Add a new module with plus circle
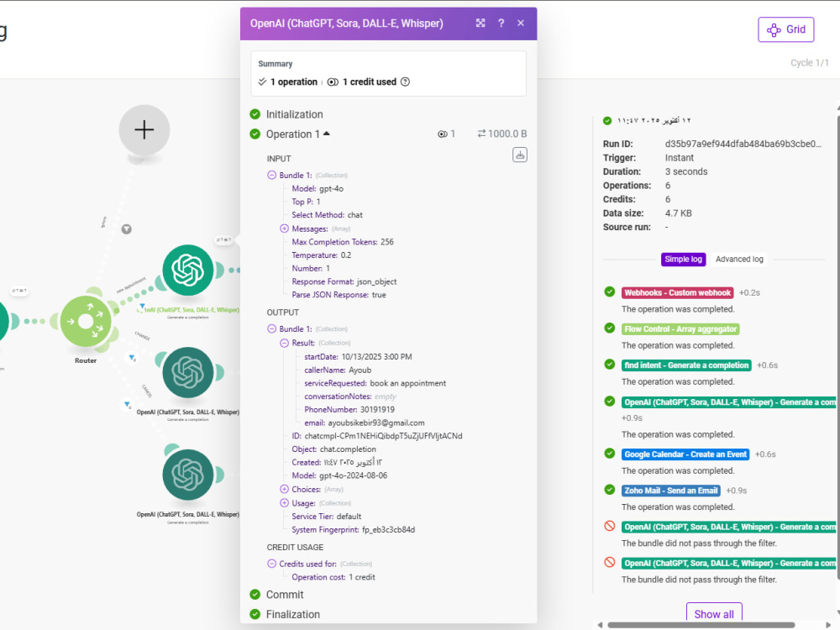 click(144, 130)
